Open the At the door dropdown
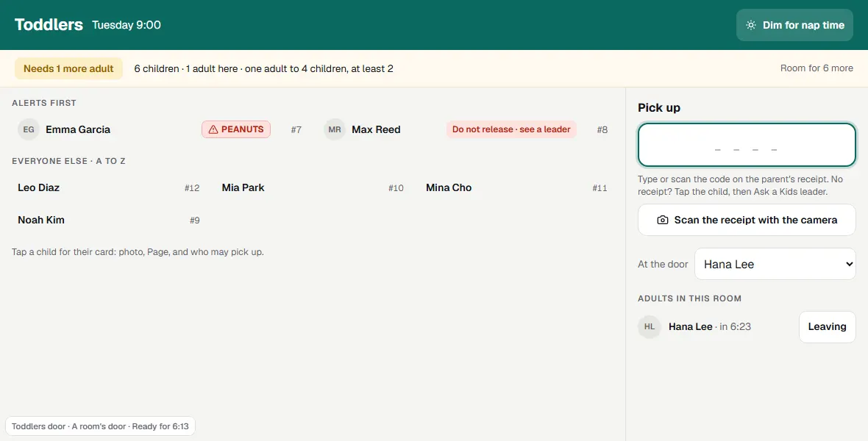868x441 pixels. point(775,264)
